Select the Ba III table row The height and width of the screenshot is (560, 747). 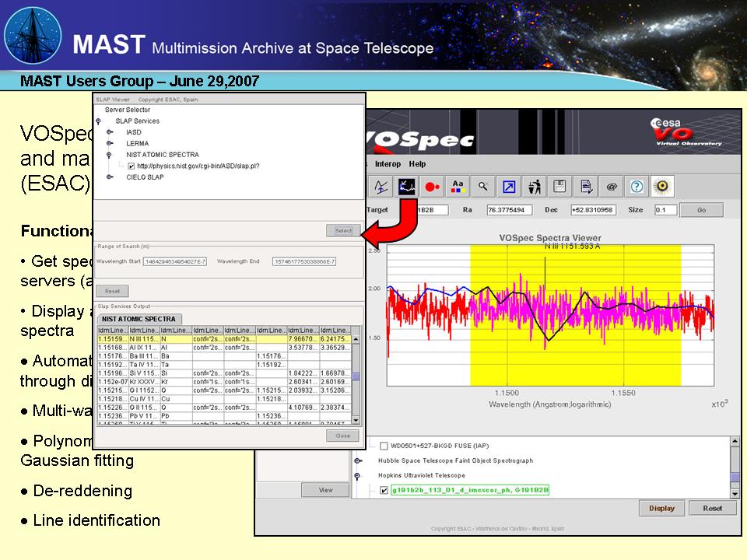click(x=224, y=356)
